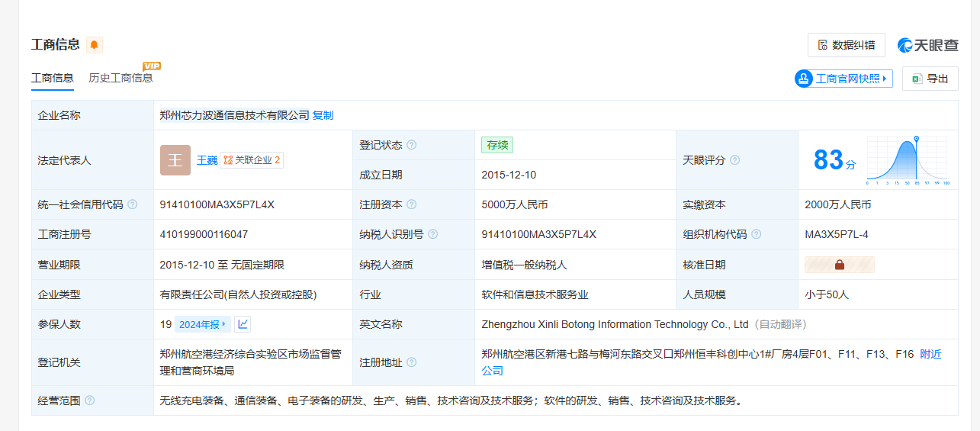Click the trend chart icon beside 2024年报
This screenshot has width=980, height=431.
(243, 324)
